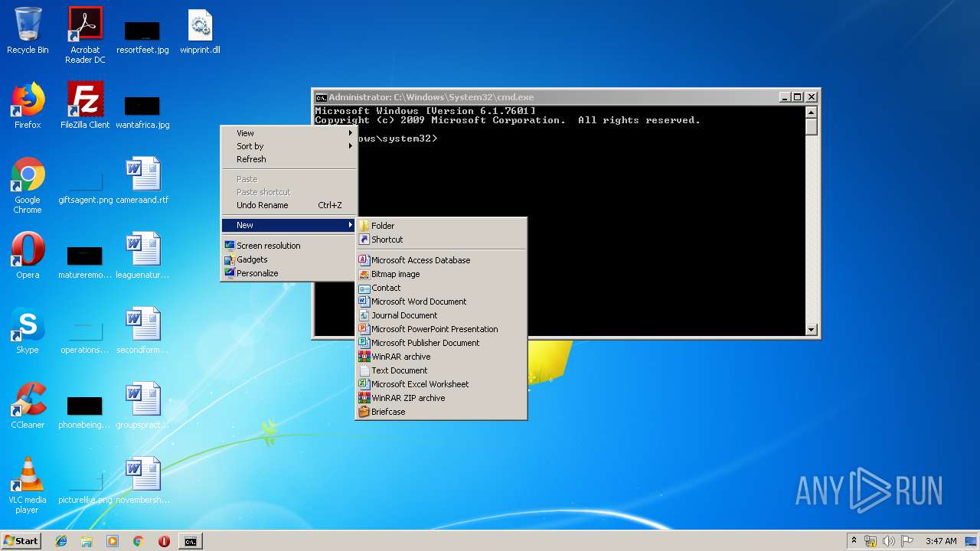The width and height of the screenshot is (980, 551).
Task: Open Personalize from the context menu
Action: pos(289,273)
